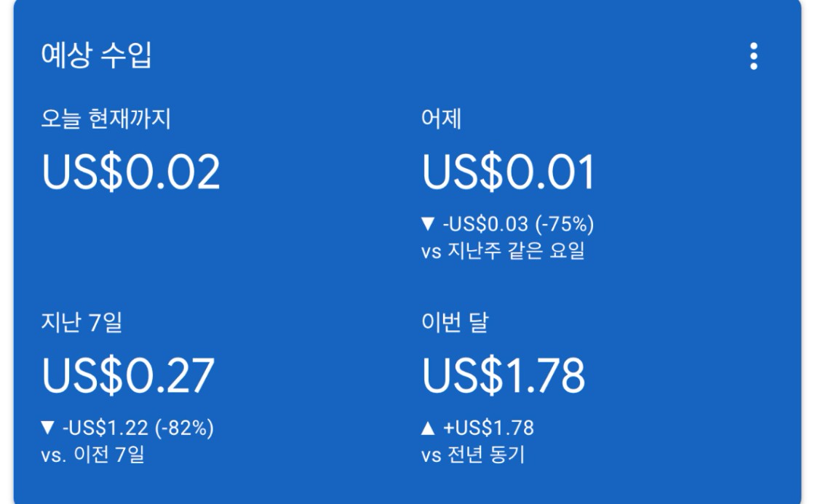Click the -US$1.22 (-82%) change text
815x504 pixels.
pos(135,428)
